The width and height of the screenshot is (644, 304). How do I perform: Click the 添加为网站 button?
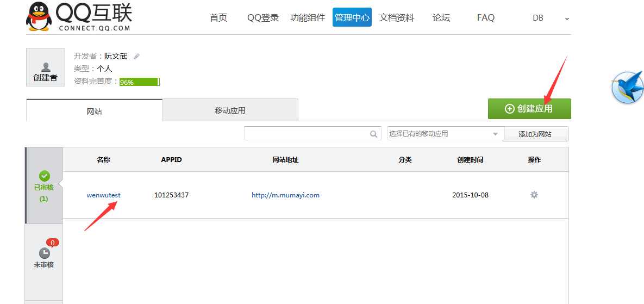click(x=535, y=134)
